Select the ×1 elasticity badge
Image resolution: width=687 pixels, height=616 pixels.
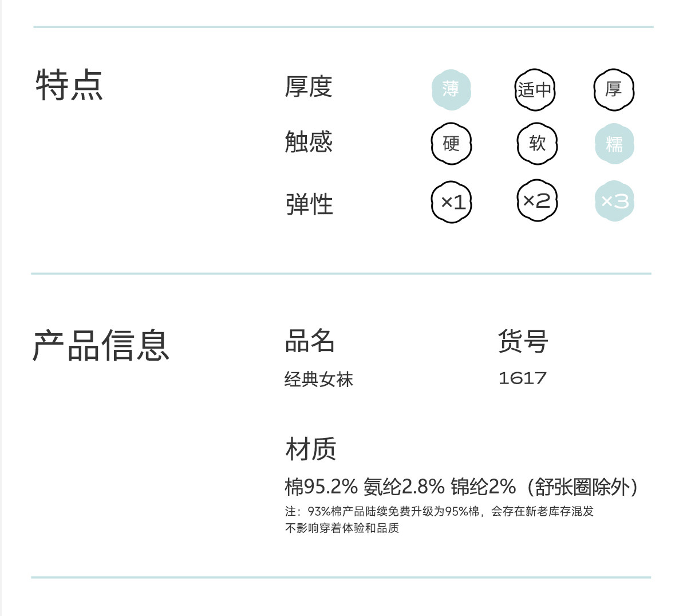[x=452, y=202]
